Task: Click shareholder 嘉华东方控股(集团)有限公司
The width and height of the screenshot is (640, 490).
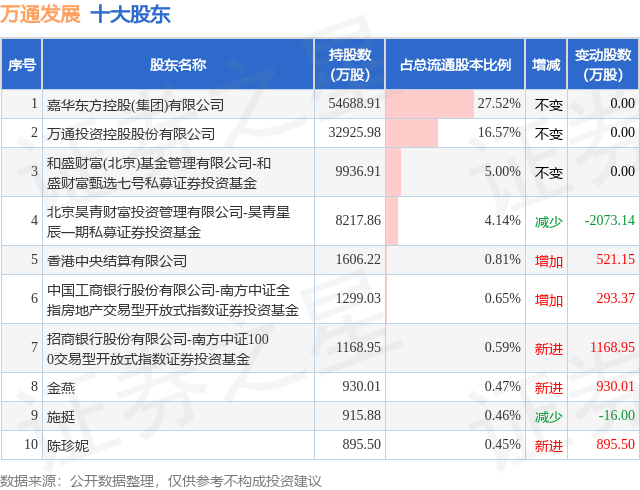Action: click(135, 105)
